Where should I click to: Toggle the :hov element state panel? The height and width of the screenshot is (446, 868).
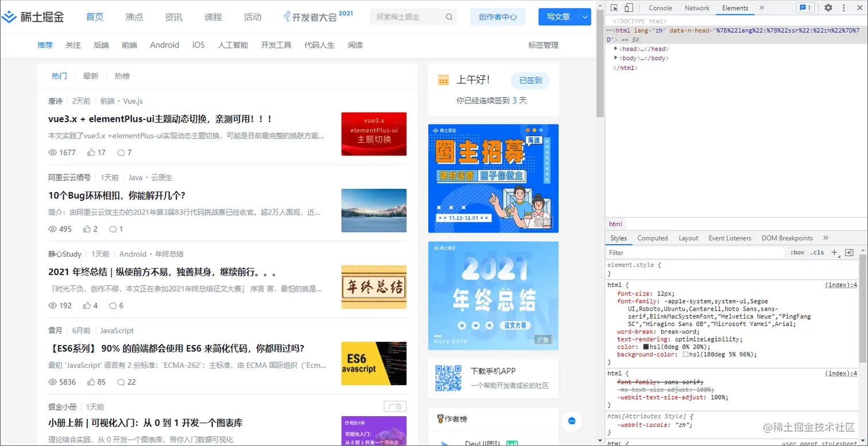[797, 253]
